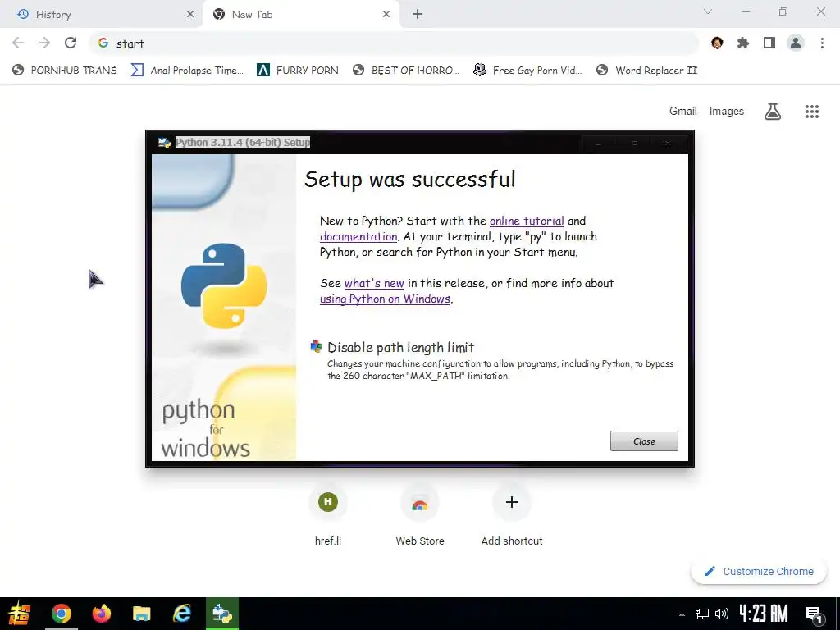Select the New Tab tab
840x630 pixels.
(x=300, y=15)
